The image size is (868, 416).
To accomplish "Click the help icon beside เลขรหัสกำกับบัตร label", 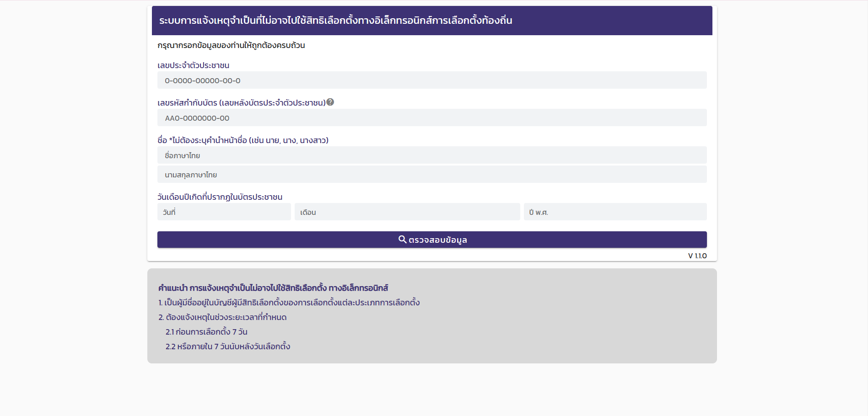I will point(330,102).
